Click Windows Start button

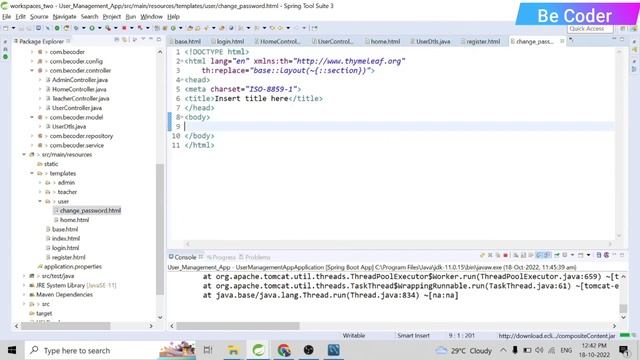pyautogui.click(x=12, y=350)
